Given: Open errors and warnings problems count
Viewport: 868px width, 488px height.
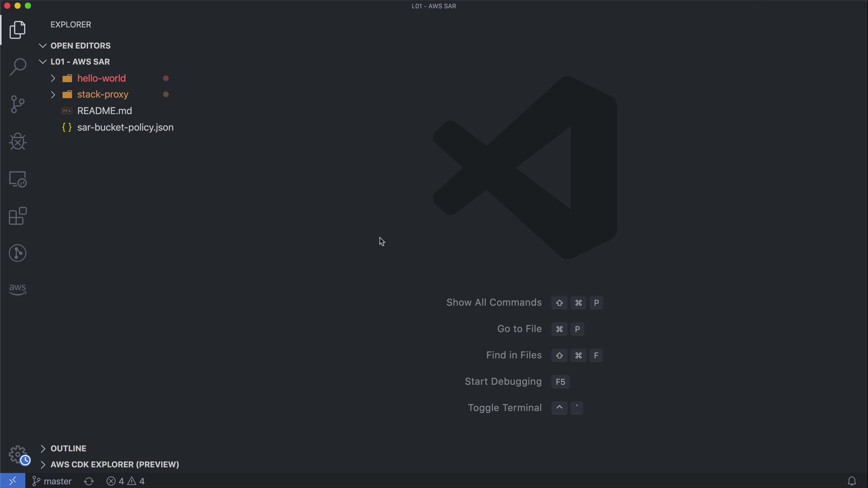Looking at the screenshot, I should 126,481.
